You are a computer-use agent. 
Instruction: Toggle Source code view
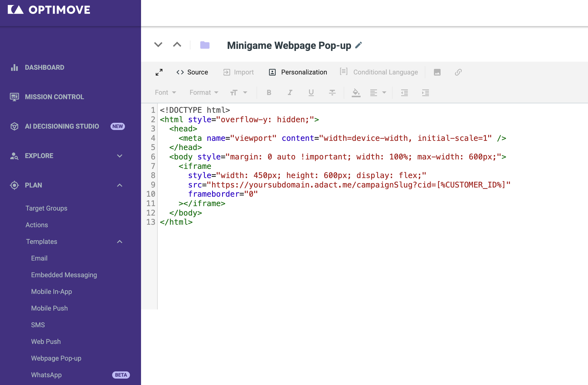tap(192, 72)
